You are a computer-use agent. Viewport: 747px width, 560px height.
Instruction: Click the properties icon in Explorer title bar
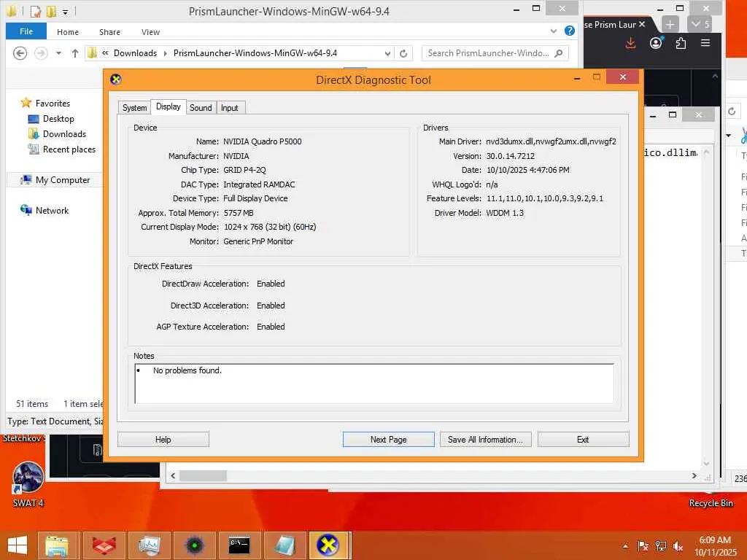click(36, 11)
